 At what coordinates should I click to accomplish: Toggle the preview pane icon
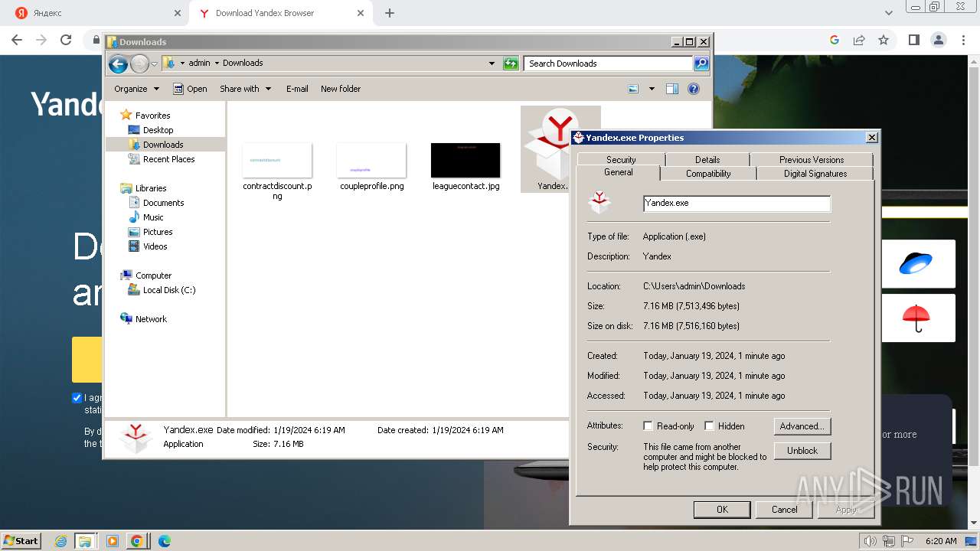[x=672, y=89]
